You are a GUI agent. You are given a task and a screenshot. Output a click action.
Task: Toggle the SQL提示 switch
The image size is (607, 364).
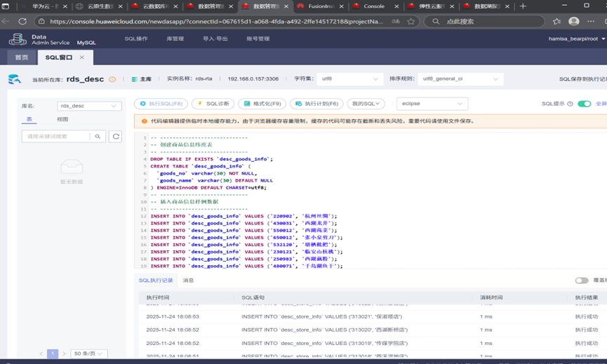(x=584, y=104)
